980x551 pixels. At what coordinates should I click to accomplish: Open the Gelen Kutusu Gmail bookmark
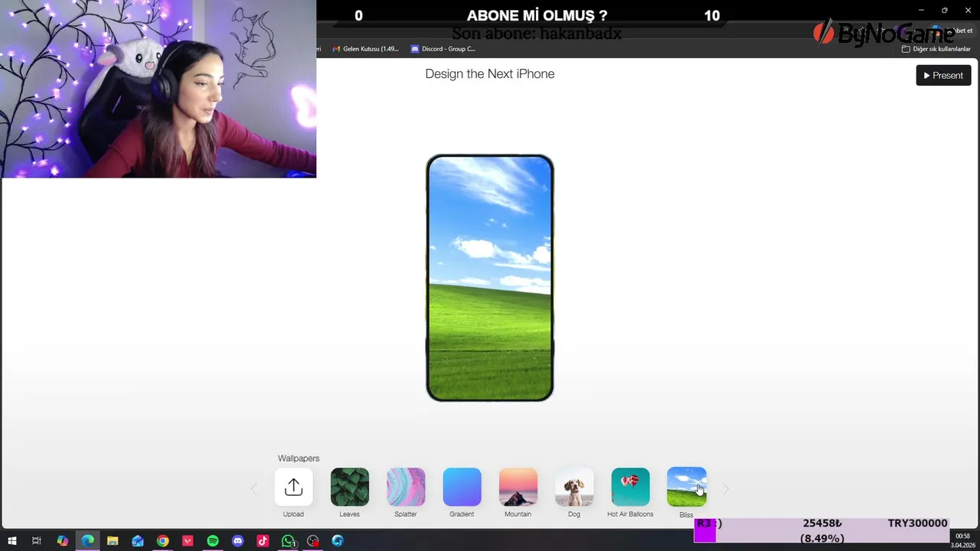366,49
